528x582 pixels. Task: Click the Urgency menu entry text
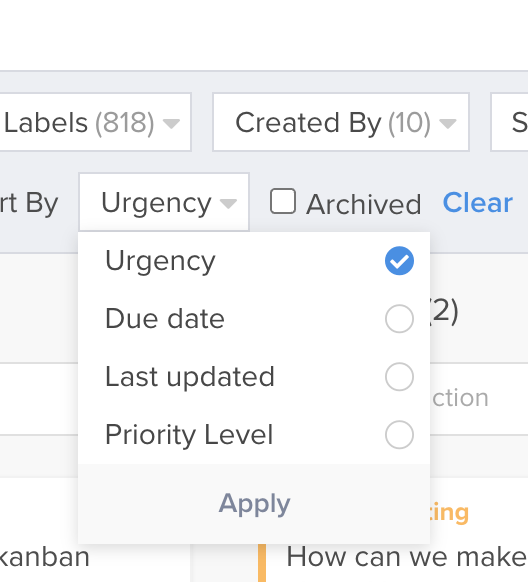coord(160,262)
